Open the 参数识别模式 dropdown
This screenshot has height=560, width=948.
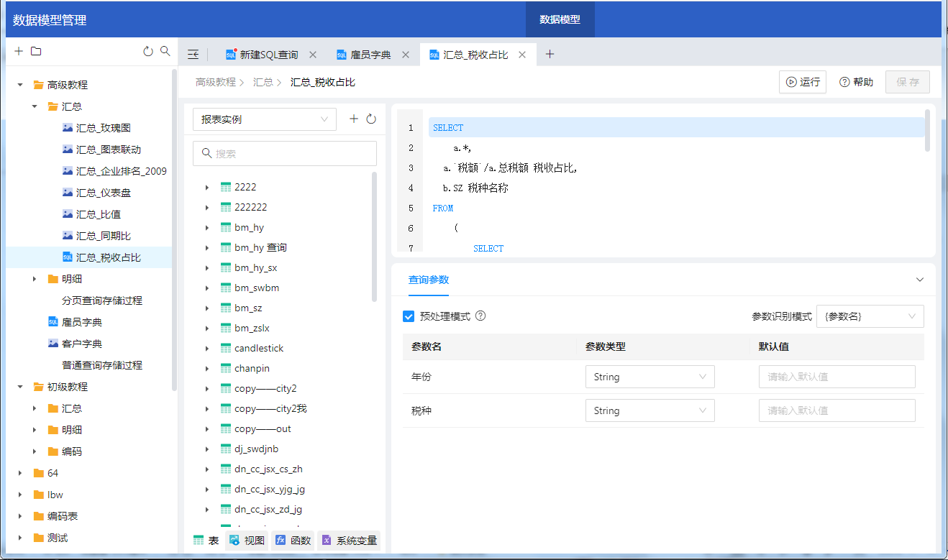click(870, 316)
